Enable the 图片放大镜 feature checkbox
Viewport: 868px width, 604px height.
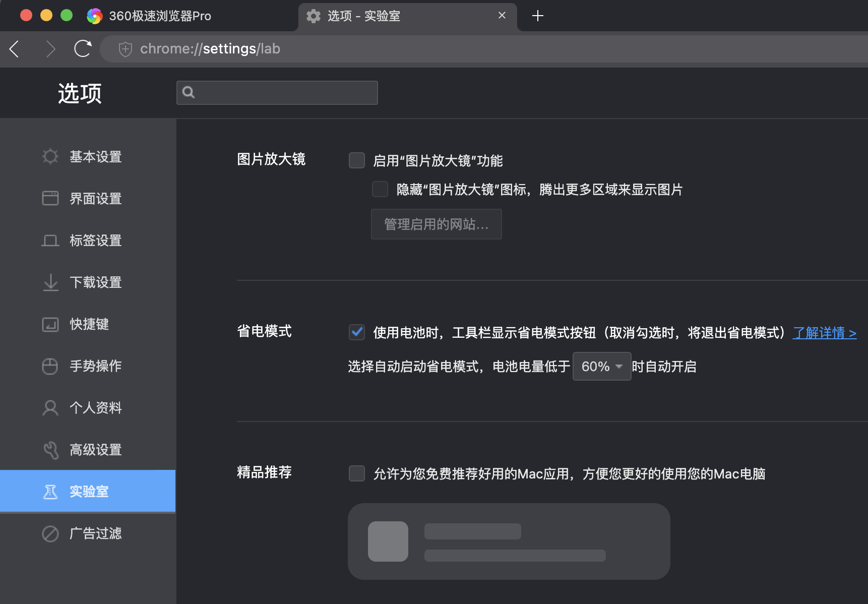pyautogui.click(x=357, y=160)
